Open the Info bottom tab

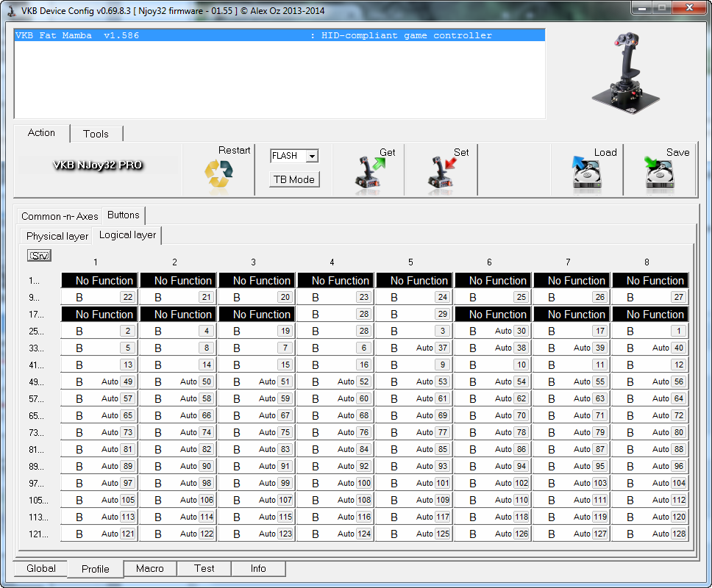(x=258, y=568)
